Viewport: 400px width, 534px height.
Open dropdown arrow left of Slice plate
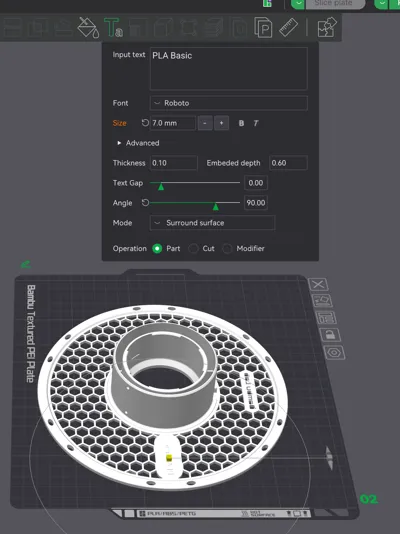[x=298, y=4]
